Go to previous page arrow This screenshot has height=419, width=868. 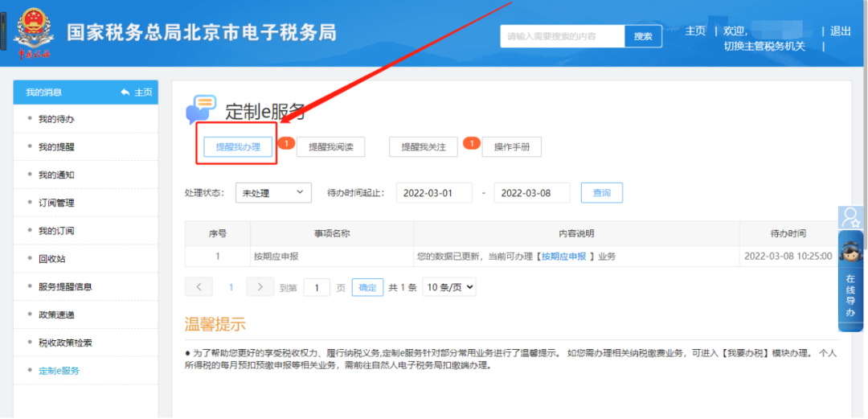[199, 287]
